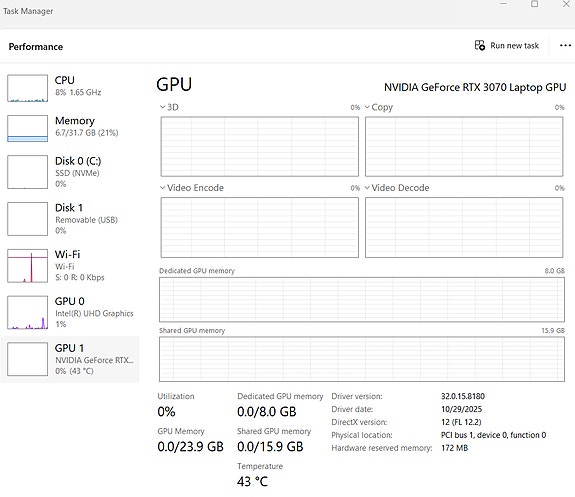Open the three-dots more options menu
Screen dimensions: 575x497
pos(565,45)
